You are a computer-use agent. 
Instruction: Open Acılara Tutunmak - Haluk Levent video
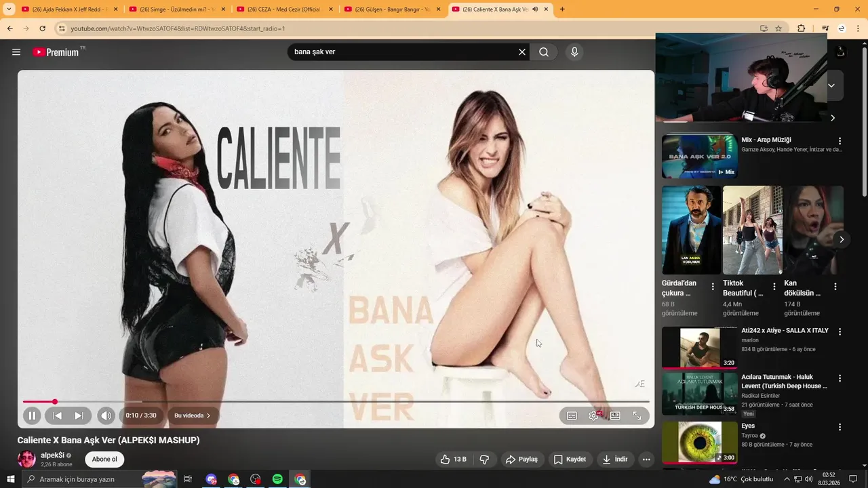tap(699, 394)
